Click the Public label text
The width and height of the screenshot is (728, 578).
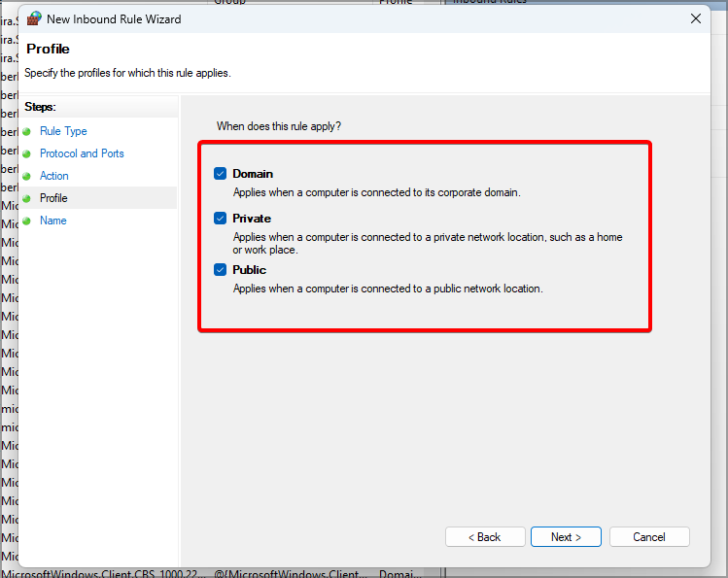point(250,270)
